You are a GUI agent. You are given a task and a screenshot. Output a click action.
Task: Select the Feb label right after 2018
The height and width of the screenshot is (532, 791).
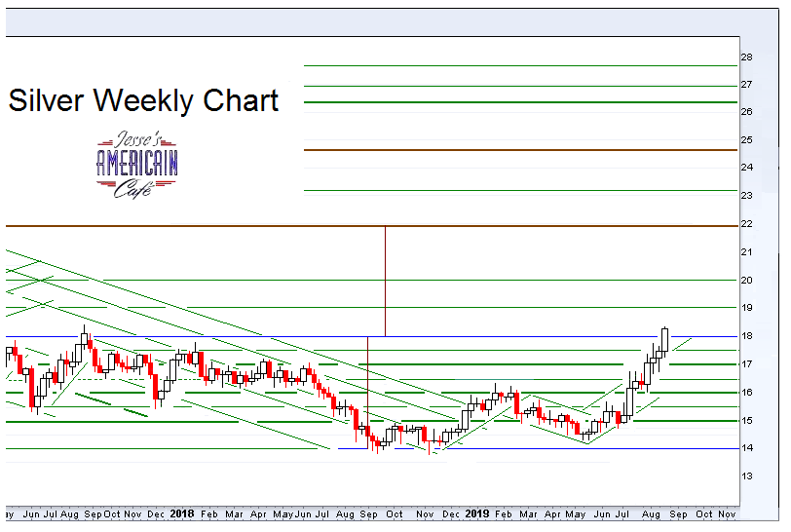point(209,514)
